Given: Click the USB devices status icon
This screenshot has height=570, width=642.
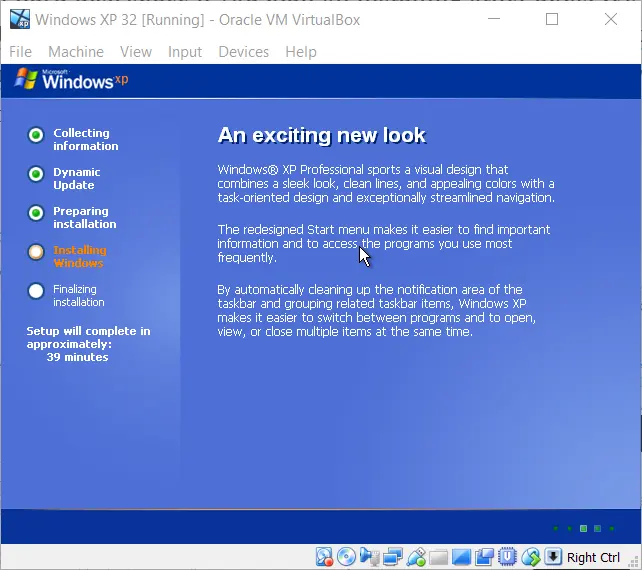Looking at the screenshot, I should pos(416,557).
